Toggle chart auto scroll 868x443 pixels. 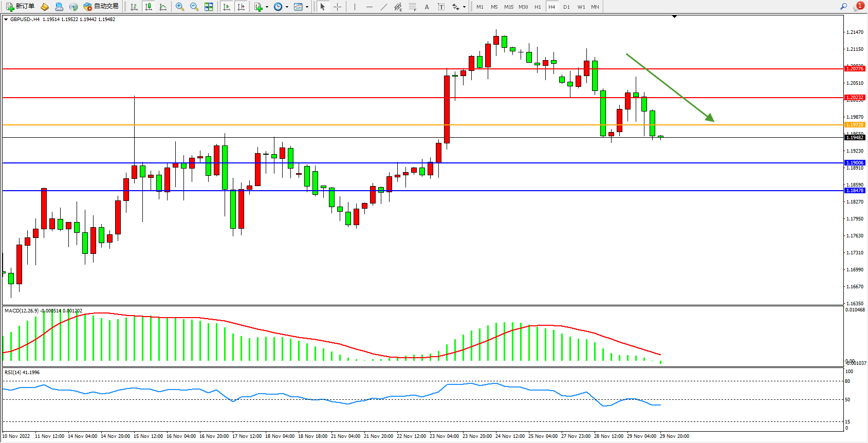point(227,7)
